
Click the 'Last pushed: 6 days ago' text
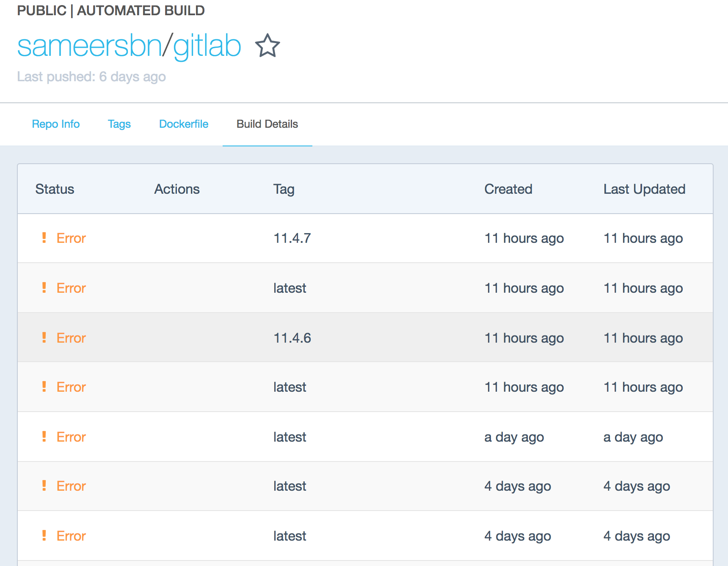pos(91,77)
